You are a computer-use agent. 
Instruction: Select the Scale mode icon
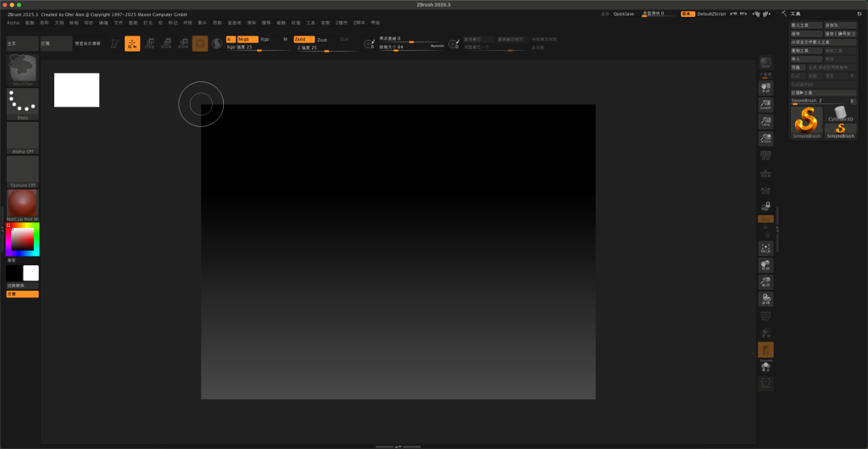166,44
